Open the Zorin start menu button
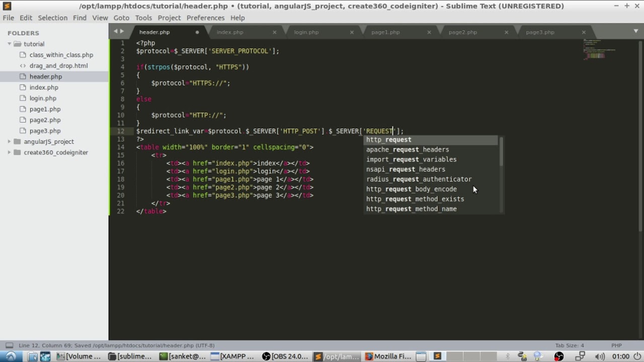This screenshot has height=362, width=644. click(11, 356)
